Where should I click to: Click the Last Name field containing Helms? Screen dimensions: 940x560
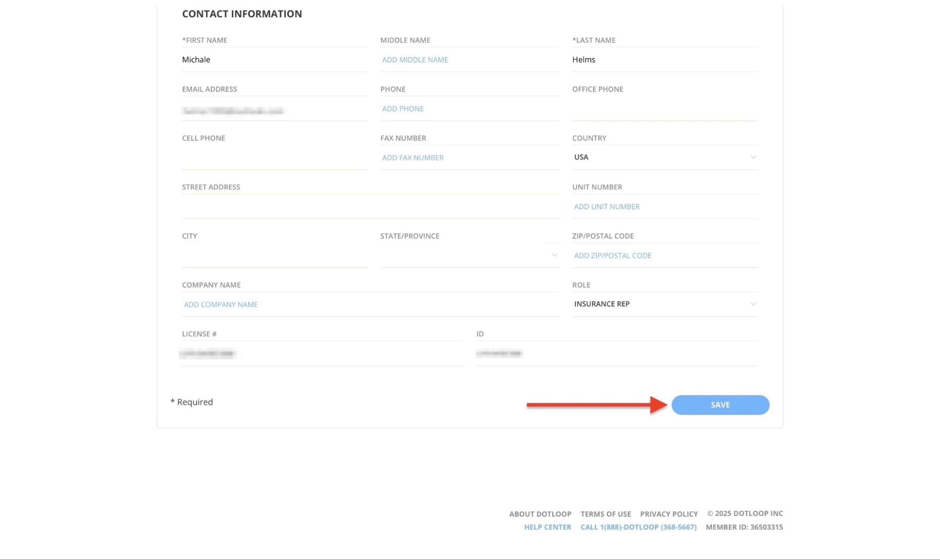[x=664, y=60]
